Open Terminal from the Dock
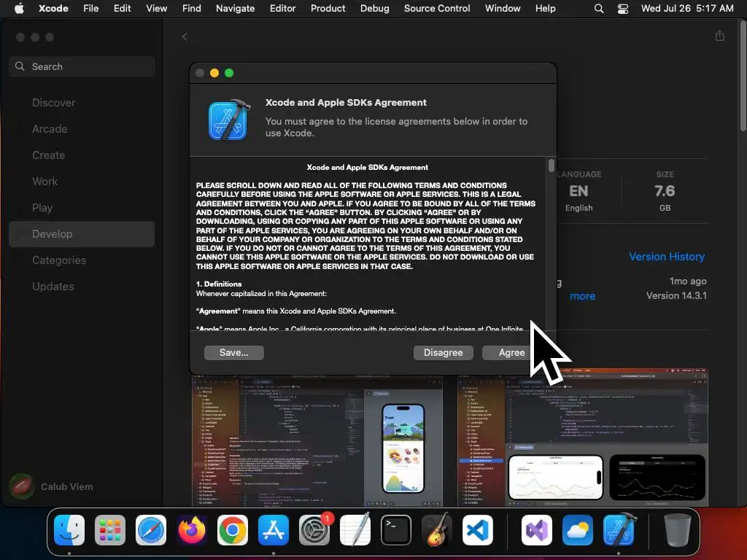 (396, 530)
